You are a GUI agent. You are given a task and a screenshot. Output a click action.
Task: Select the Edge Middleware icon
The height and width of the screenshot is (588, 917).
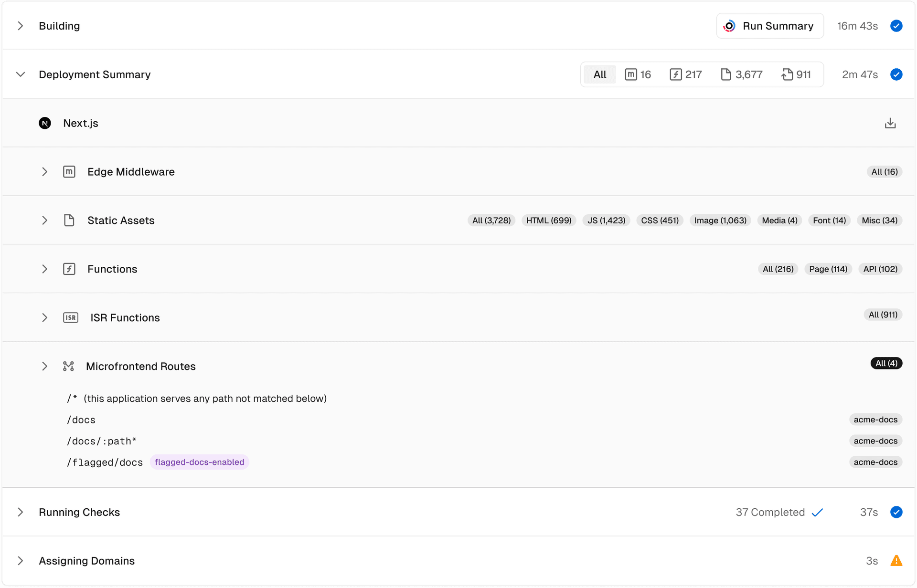coord(69,171)
